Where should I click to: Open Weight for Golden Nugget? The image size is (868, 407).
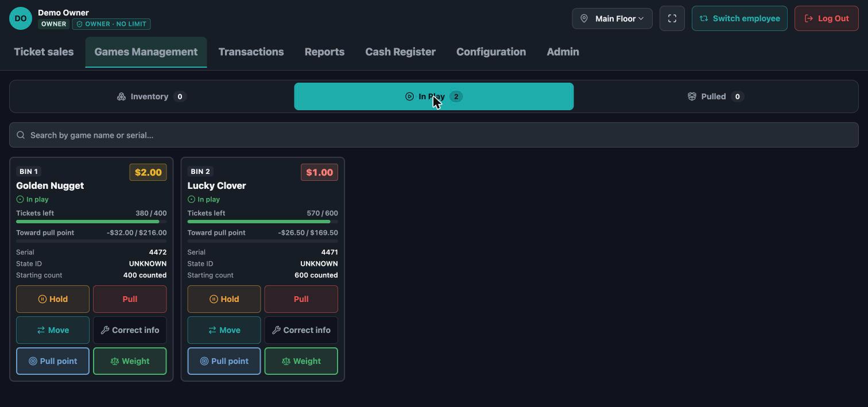point(130,361)
